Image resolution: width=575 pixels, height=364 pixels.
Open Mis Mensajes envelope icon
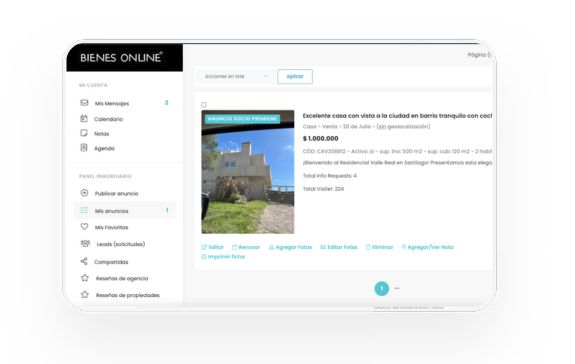coord(84,103)
